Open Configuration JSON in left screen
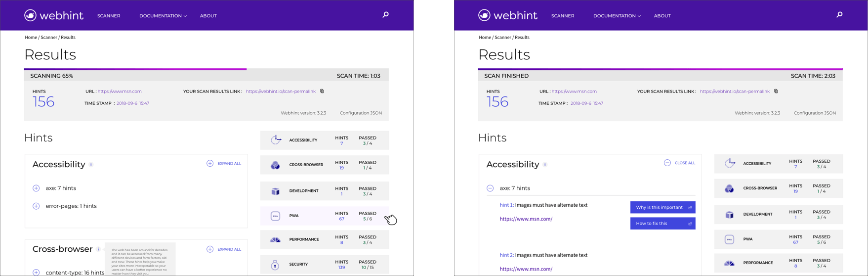 click(x=361, y=113)
